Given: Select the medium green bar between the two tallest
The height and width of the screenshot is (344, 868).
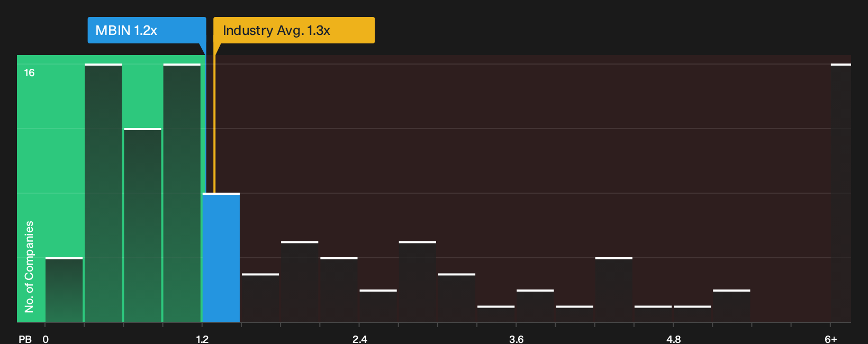Looking at the screenshot, I should 142,225.
